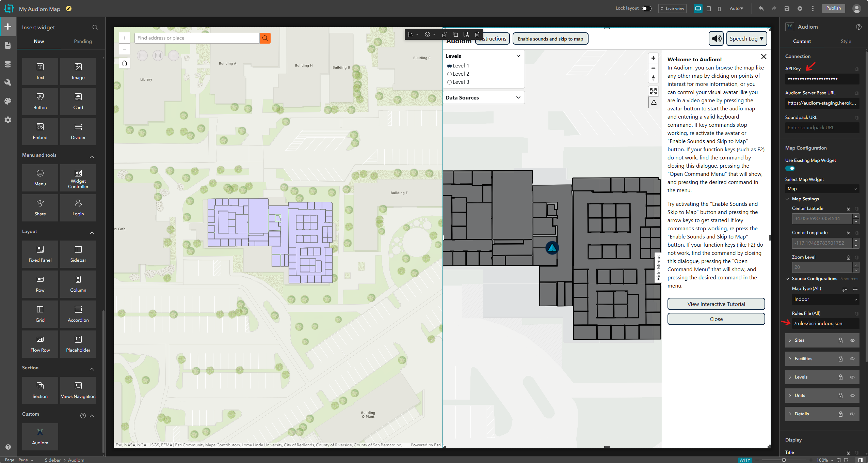The width and height of the screenshot is (868, 463).
Task: Delete the selected Audiom widget via trash icon
Action: click(477, 34)
